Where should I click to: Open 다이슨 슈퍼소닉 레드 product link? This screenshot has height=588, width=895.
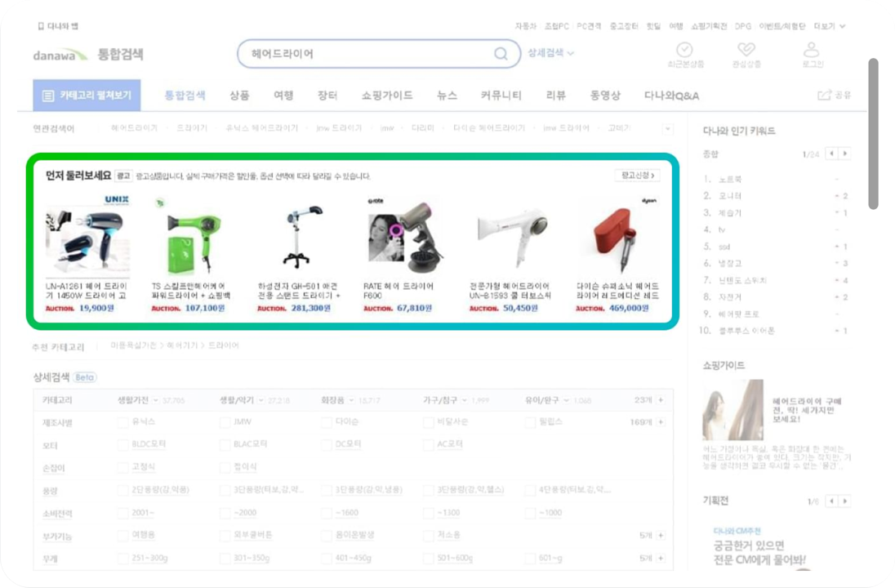(617, 291)
